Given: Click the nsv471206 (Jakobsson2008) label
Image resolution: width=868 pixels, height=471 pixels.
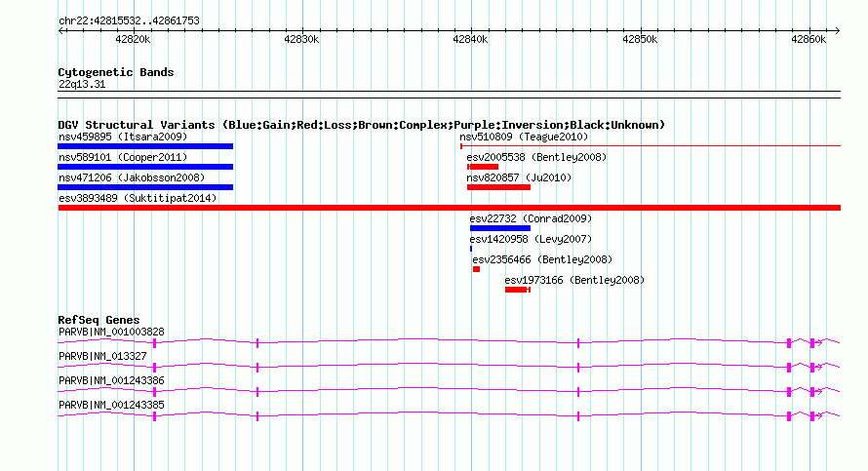Looking at the screenshot, I should 132,177.
